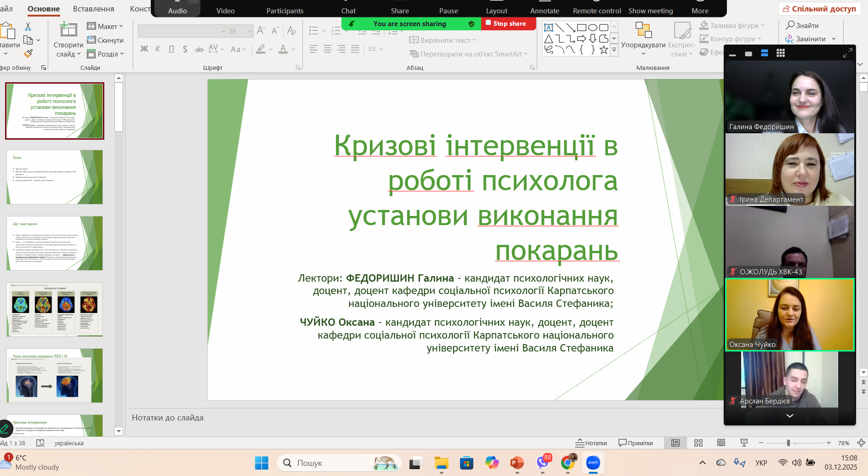Switch to Slide Sorter view in status bar

point(698,443)
